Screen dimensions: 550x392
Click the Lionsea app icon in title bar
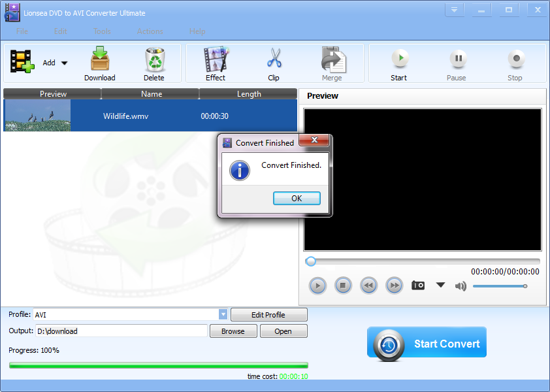[12, 12]
